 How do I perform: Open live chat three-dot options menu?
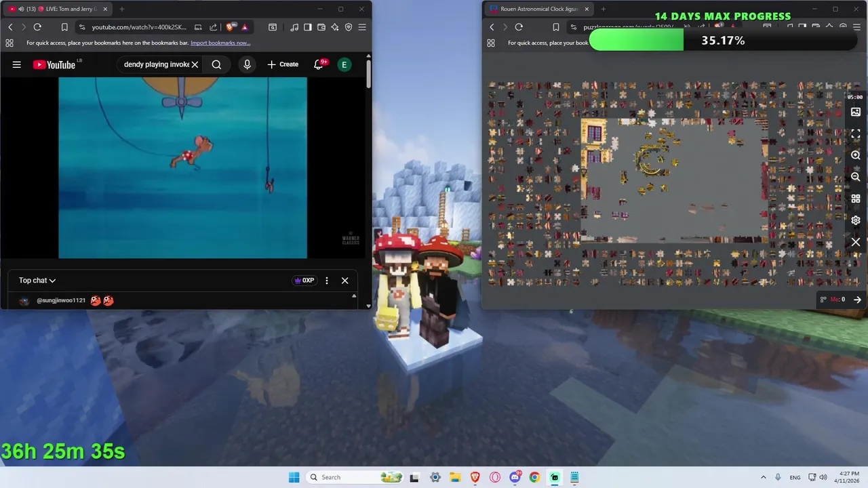(327, 281)
